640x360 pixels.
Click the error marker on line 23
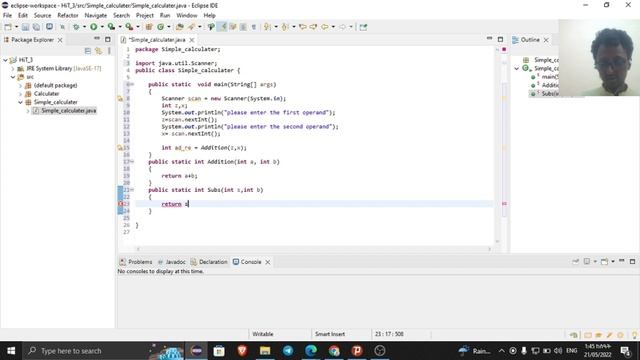[x=120, y=204]
